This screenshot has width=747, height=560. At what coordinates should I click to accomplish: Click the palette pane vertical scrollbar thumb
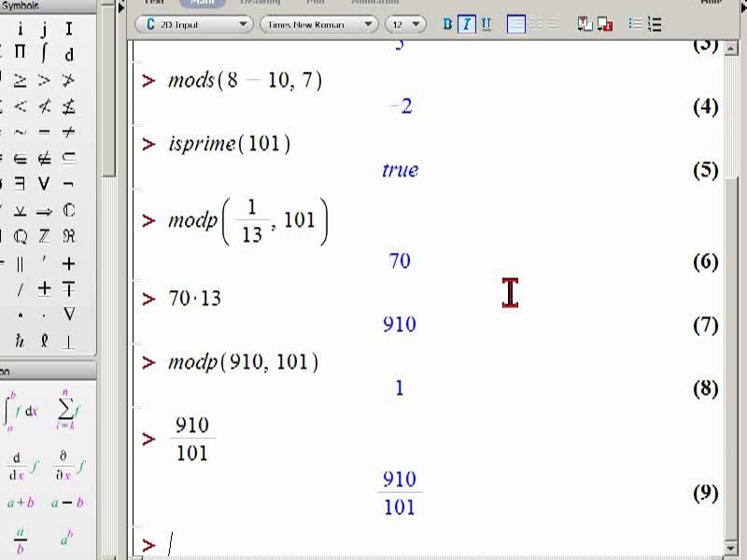[x=109, y=91]
